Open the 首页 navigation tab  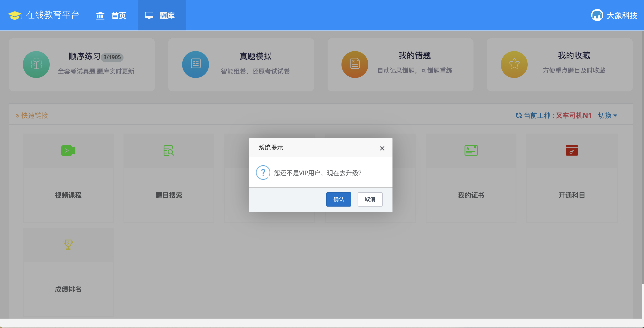pyautogui.click(x=111, y=15)
